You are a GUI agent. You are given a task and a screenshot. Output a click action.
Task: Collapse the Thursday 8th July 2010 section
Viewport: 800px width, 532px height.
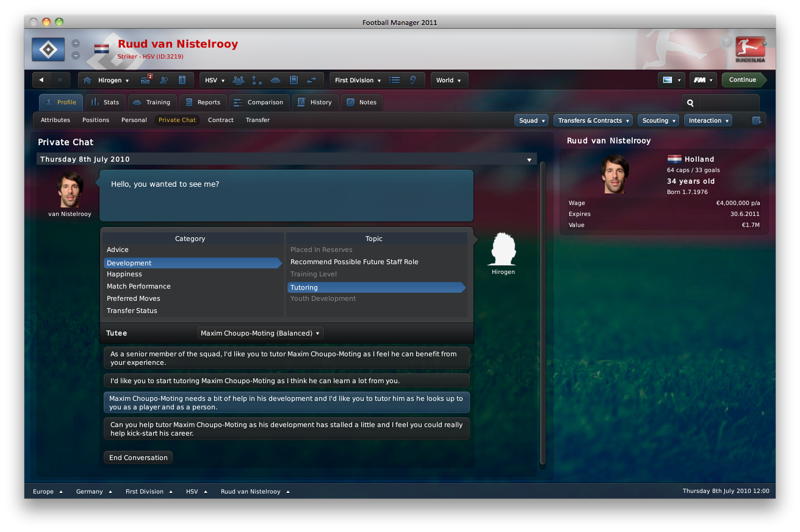pos(529,160)
